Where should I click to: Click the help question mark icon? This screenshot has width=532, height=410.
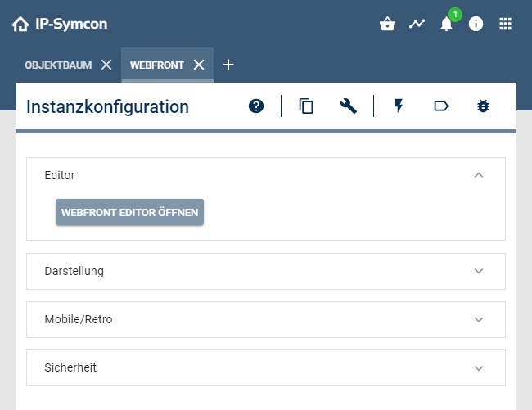[x=256, y=106]
